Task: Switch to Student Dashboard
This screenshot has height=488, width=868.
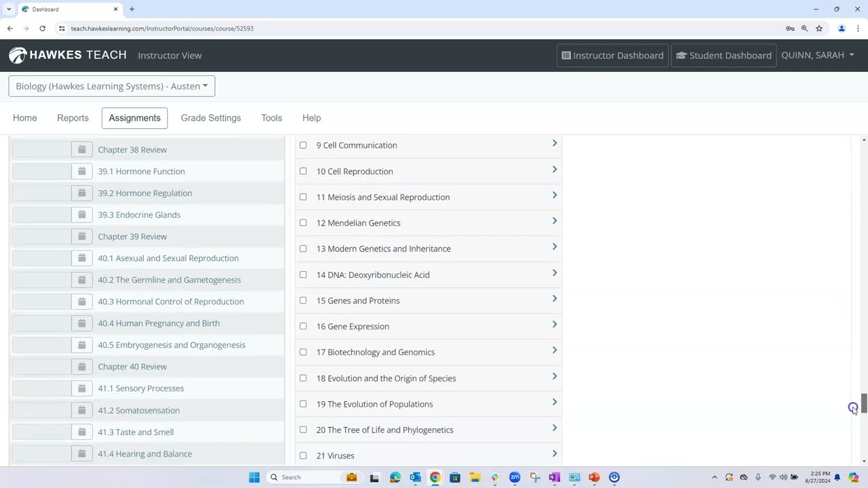Action: [x=724, y=56]
